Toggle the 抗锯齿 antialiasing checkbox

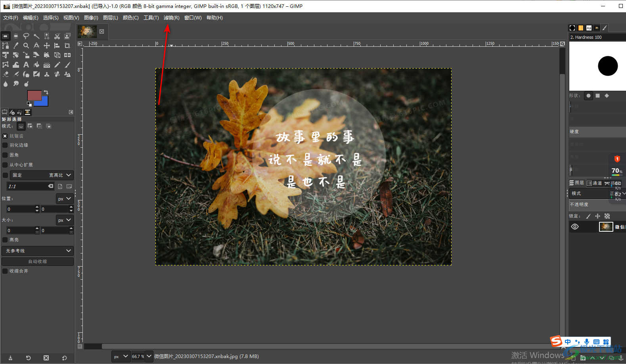click(5, 136)
